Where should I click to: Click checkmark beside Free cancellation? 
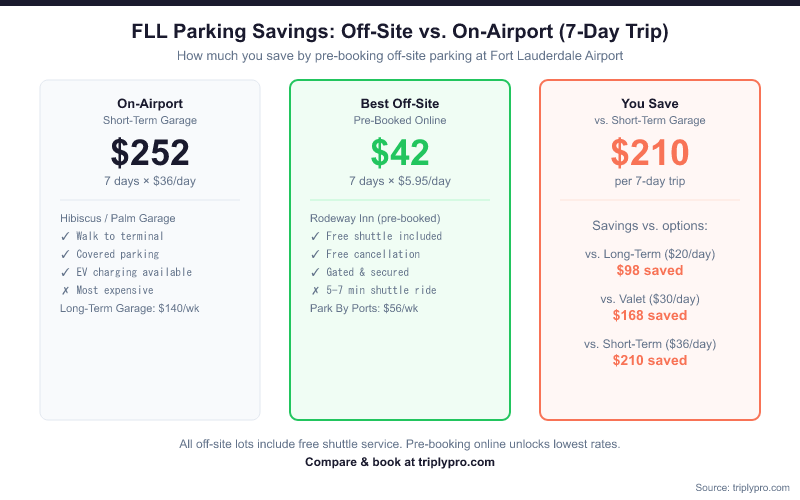[x=315, y=255]
